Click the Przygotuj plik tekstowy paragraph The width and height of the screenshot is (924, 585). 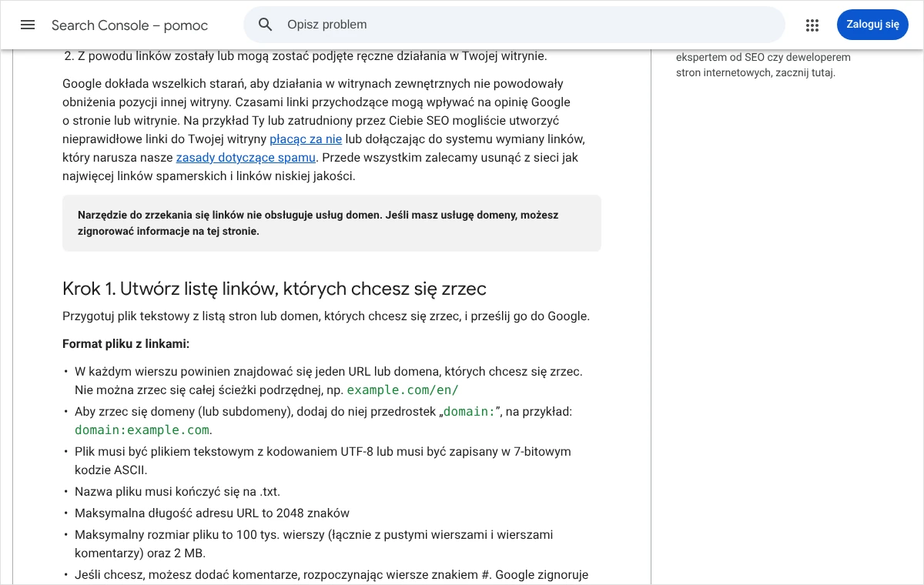[326, 316]
